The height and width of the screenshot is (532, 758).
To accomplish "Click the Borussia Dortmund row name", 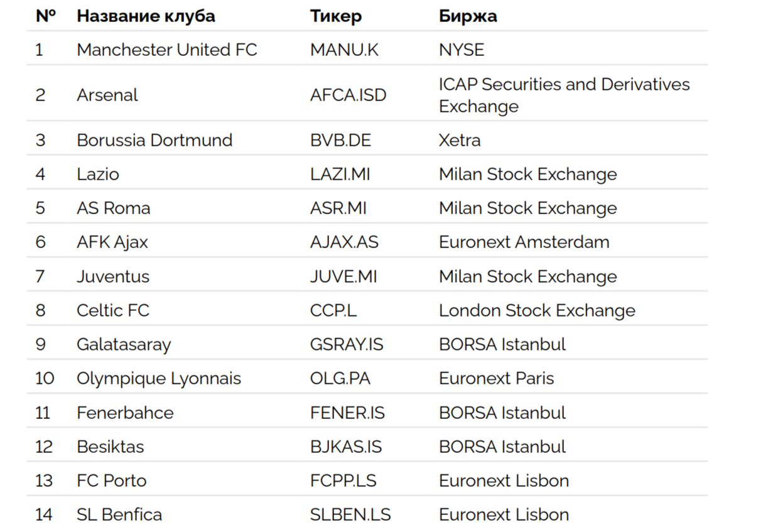I will pyautogui.click(x=154, y=139).
